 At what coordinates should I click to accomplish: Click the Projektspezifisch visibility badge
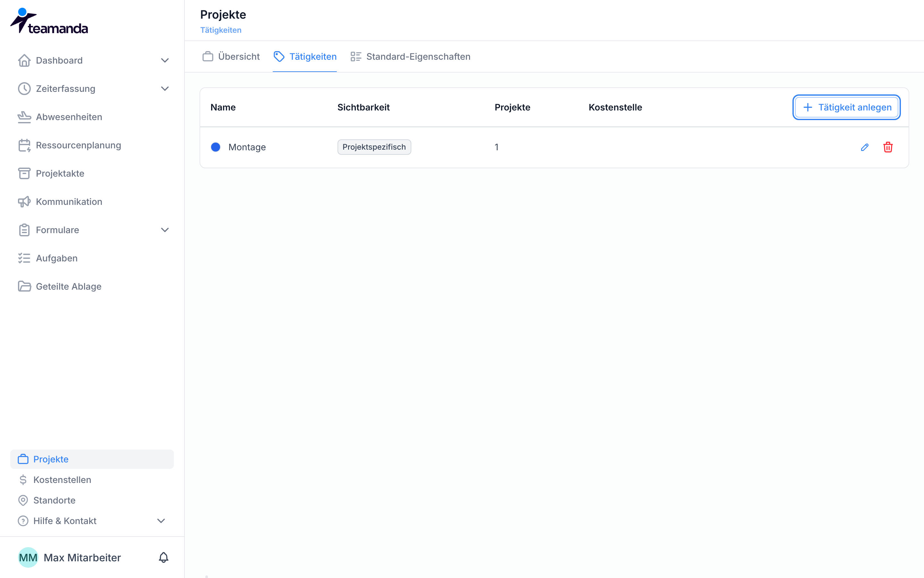click(x=374, y=147)
